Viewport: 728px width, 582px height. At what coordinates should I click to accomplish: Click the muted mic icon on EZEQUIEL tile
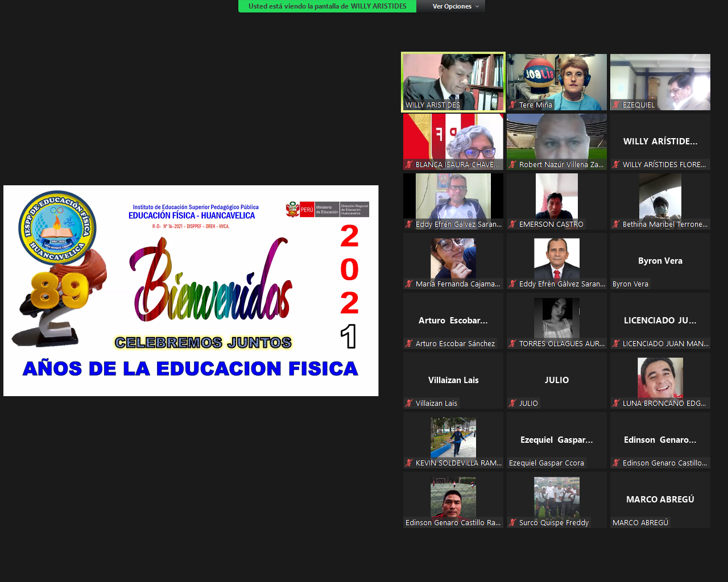tap(616, 105)
